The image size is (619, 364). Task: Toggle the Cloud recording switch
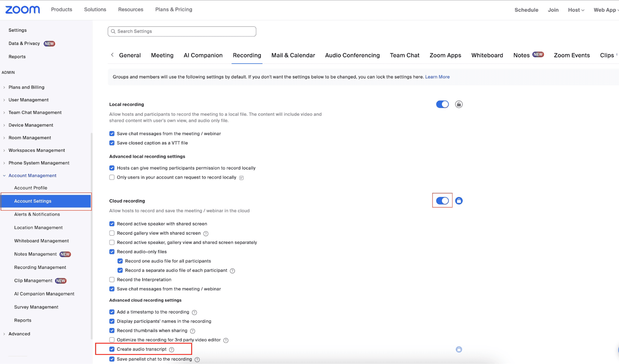(442, 201)
